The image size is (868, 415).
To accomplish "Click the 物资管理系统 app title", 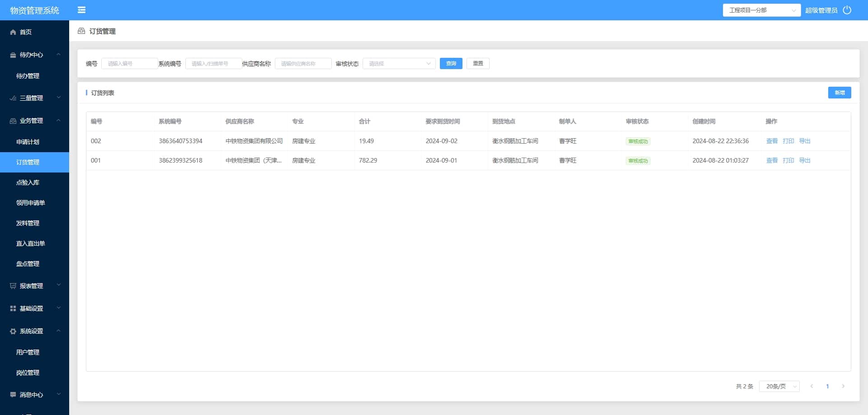I will [34, 10].
